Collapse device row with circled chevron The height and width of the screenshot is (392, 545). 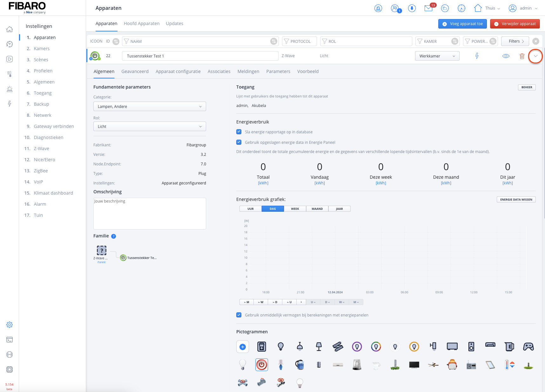(x=535, y=56)
